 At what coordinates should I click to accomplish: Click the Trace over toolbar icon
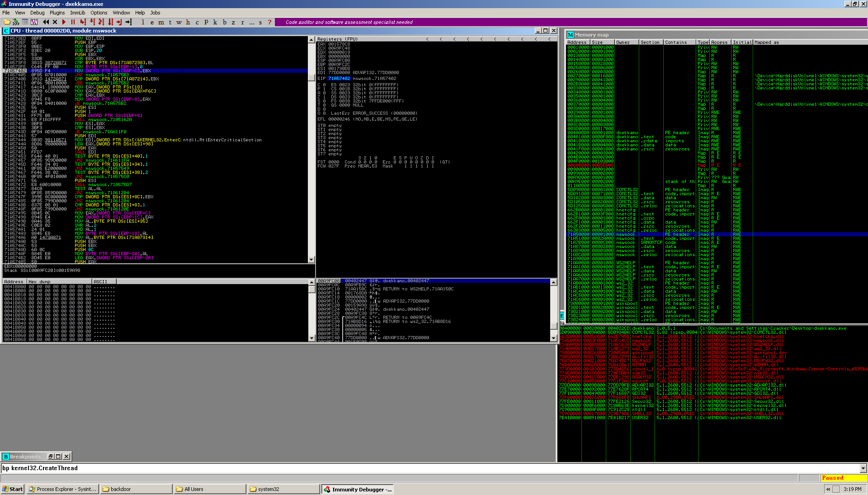(110, 22)
